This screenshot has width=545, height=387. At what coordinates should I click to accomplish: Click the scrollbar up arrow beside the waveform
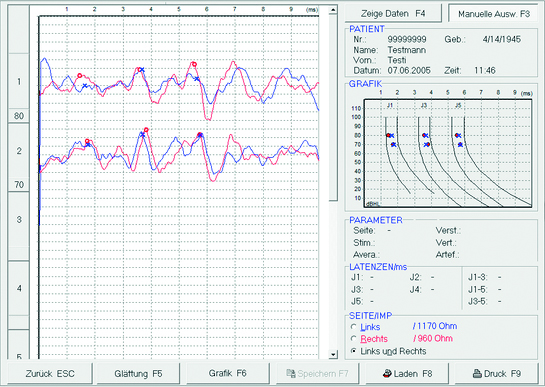tap(333, 10)
